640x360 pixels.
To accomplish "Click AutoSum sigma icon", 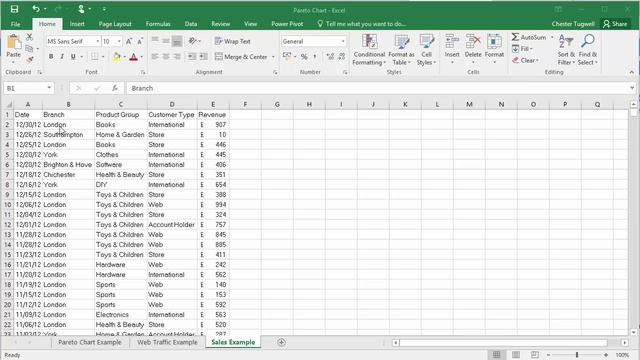I will [516, 37].
